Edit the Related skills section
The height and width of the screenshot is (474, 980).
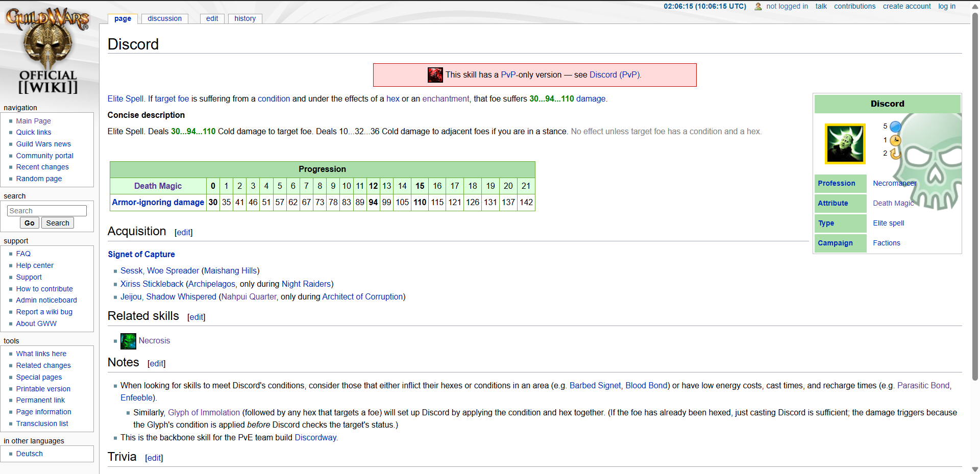pos(196,317)
